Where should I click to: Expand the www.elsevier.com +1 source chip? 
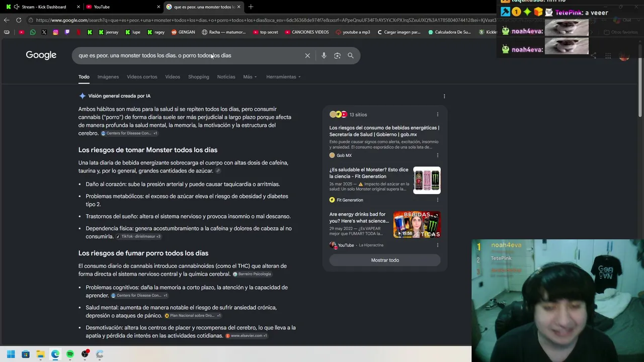(247, 336)
